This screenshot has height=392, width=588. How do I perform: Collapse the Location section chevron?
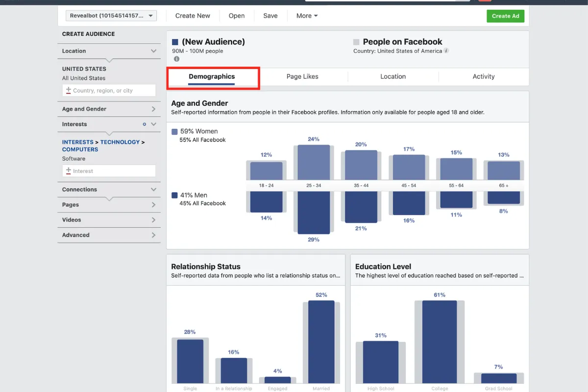tap(153, 51)
